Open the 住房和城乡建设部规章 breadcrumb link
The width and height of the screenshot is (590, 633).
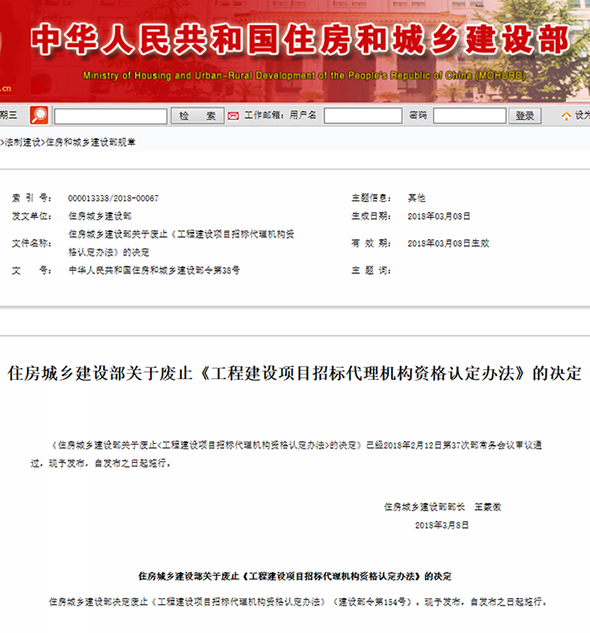90,142
